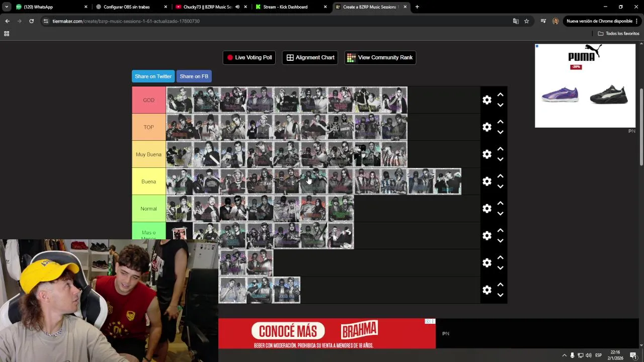Open settings gear for Mas o Menos tier
The image size is (644, 362).
pyautogui.click(x=487, y=236)
